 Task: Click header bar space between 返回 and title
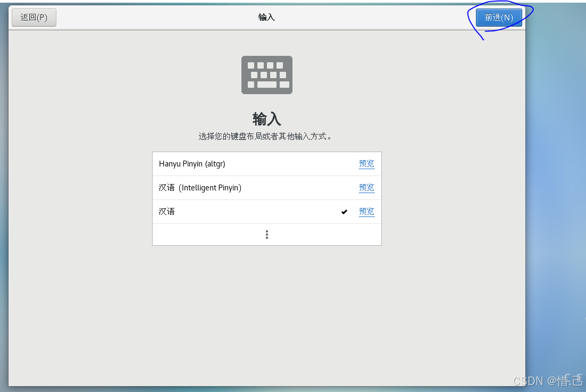(x=154, y=18)
